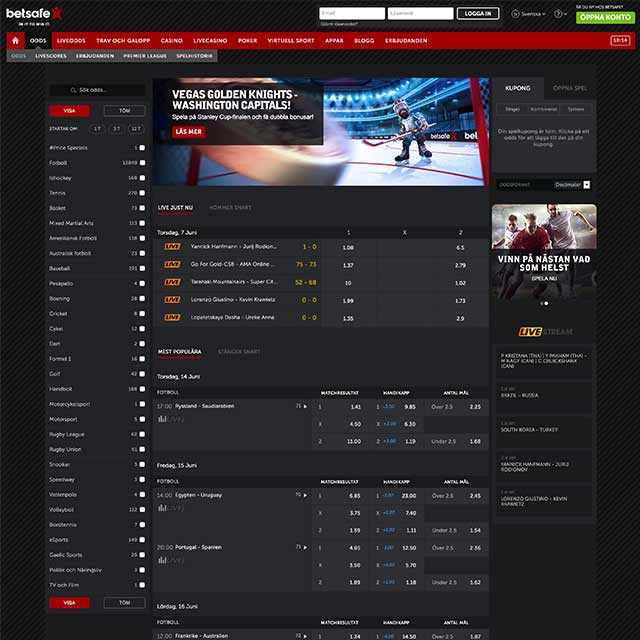Click the Läs Mer banner button

point(189,132)
